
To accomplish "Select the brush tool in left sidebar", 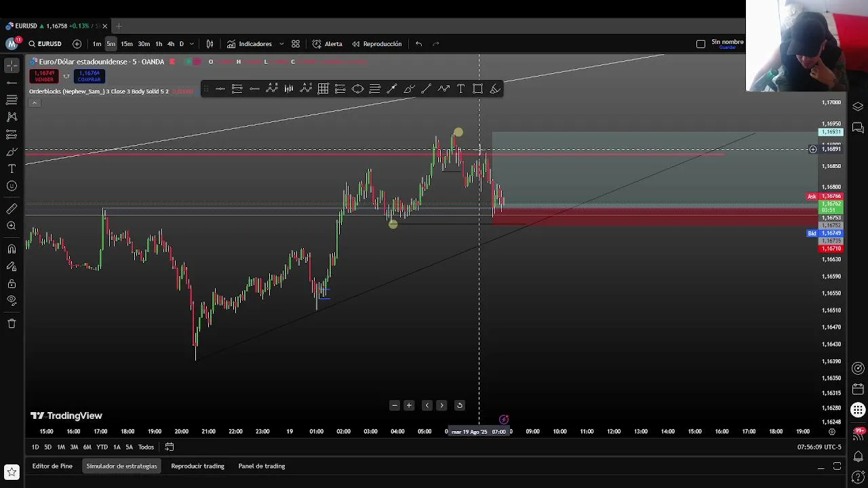I will pyautogui.click(x=12, y=151).
